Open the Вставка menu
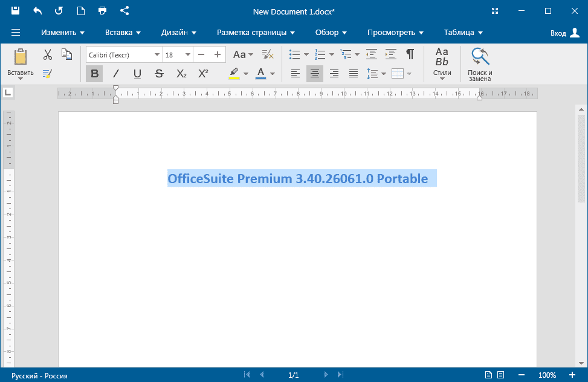588x382 pixels. click(x=123, y=33)
